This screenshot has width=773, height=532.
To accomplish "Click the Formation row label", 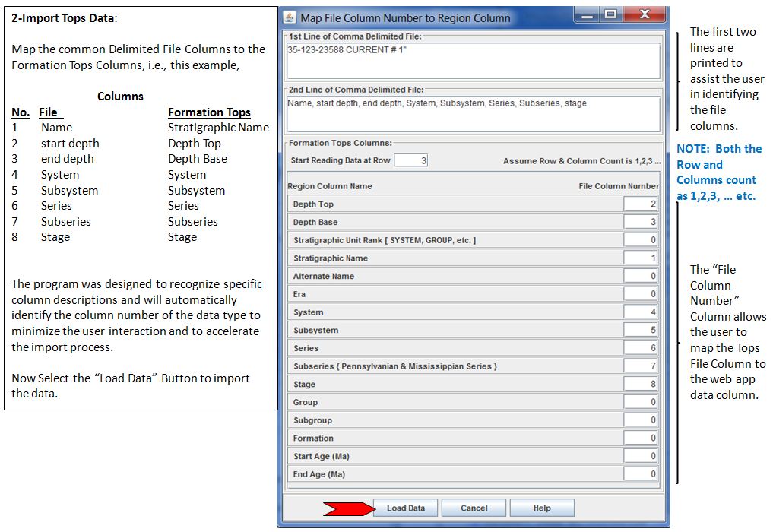I will (x=313, y=439).
